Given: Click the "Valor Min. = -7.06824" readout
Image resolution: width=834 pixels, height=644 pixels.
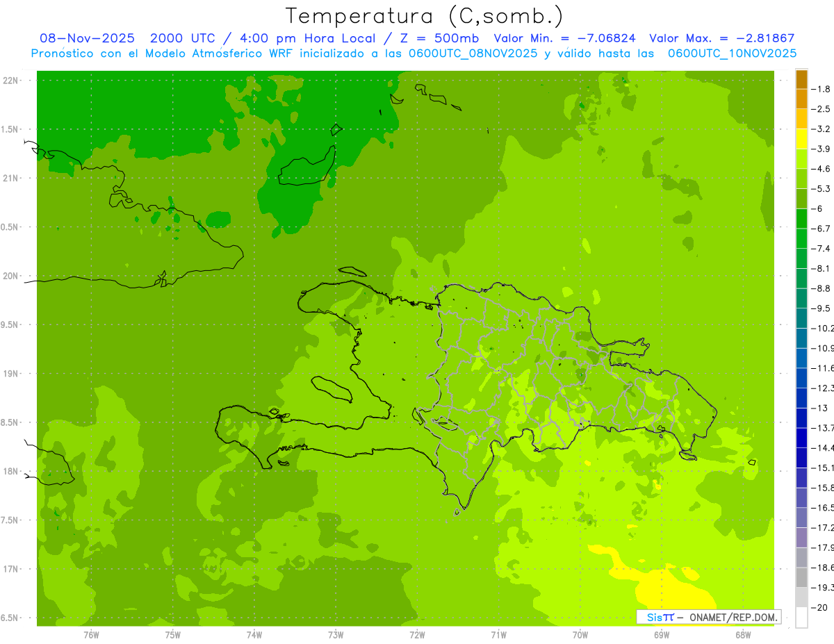Looking at the screenshot, I should click(564, 38).
